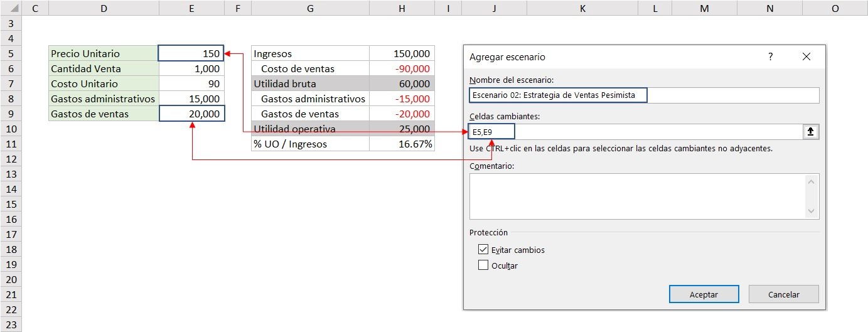The image size is (868, 332).
Task: Click column header K
Action: (582, 8)
